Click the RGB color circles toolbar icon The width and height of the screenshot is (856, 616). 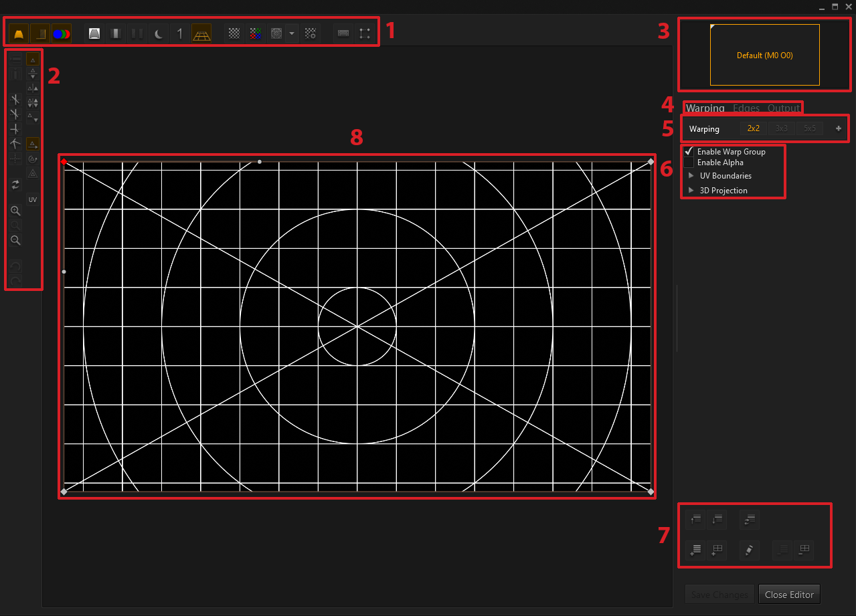click(x=62, y=33)
